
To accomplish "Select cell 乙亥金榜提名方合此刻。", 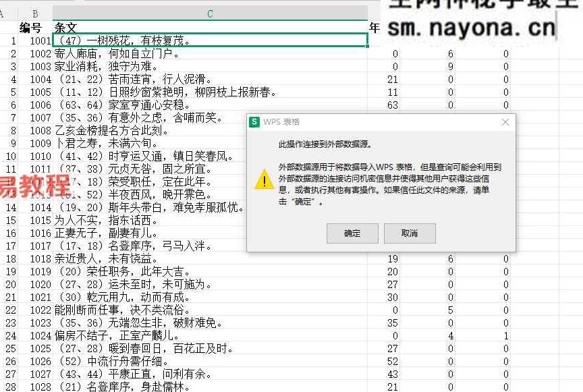I will click(150, 130).
